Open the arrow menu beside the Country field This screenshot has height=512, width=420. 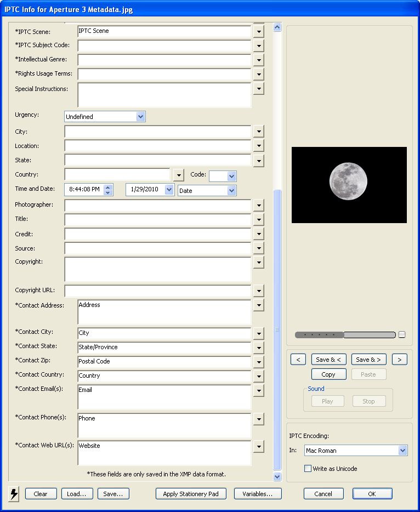(178, 175)
